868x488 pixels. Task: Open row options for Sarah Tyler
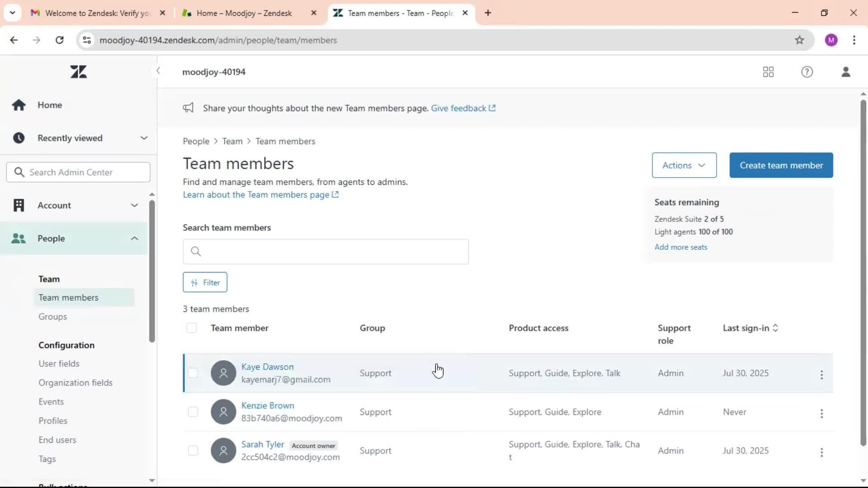pos(821,452)
